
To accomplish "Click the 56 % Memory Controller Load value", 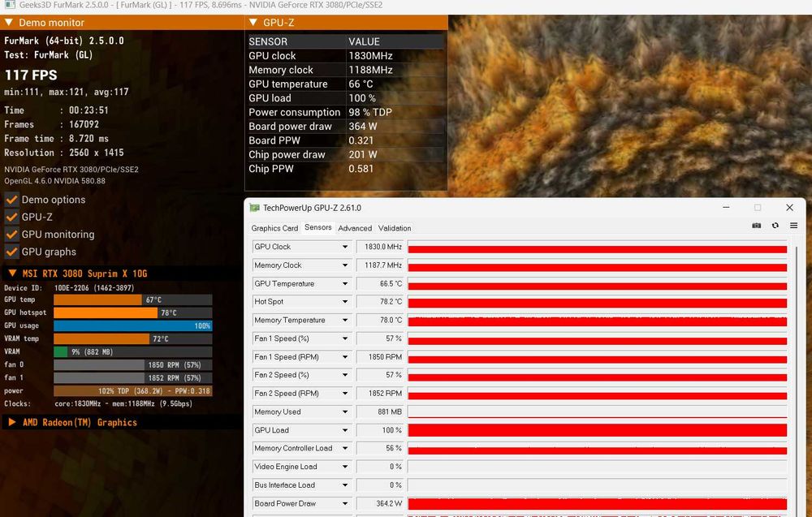I will coord(379,448).
